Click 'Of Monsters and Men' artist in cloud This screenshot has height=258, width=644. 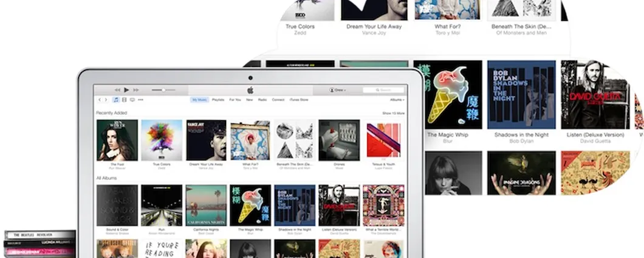(x=522, y=33)
